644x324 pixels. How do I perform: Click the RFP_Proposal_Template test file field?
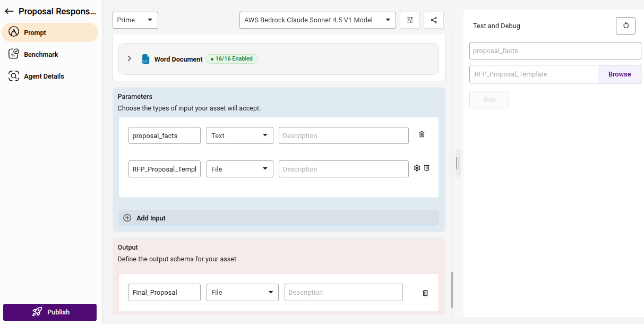pyautogui.click(x=534, y=74)
